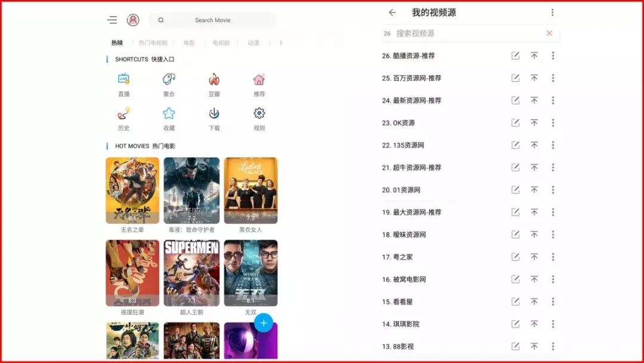Image resolution: width=644 pixels, height=363 pixels.
Task: Click the back arrow on 我的视频源 page
Action: pyautogui.click(x=391, y=12)
